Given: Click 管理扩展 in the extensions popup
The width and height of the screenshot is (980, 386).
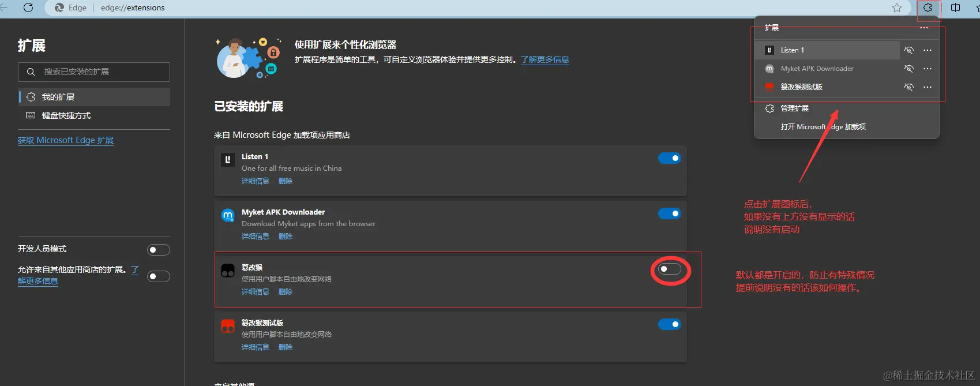Looking at the screenshot, I should coord(847,108).
